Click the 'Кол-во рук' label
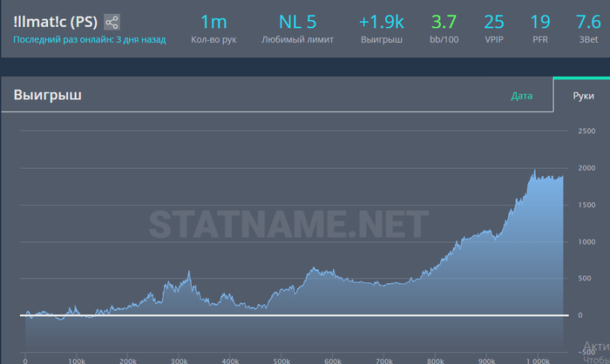Image resolution: width=610 pixels, height=364 pixels. coord(213,40)
